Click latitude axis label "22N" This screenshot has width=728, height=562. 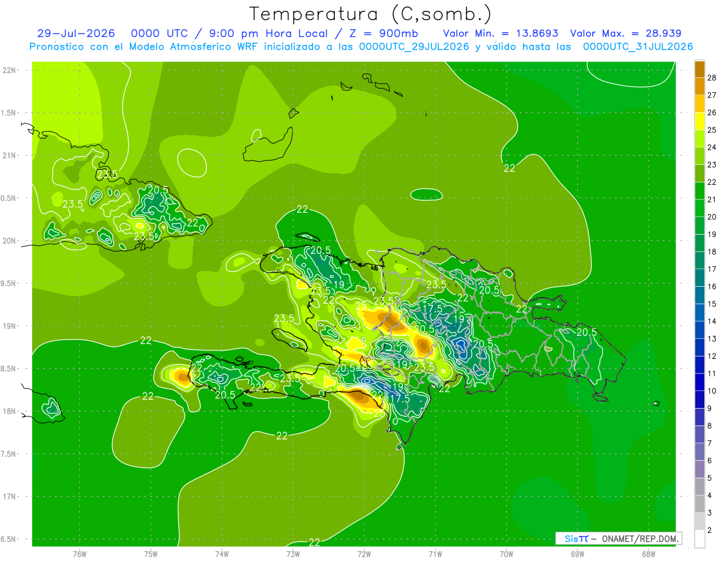coord(9,70)
